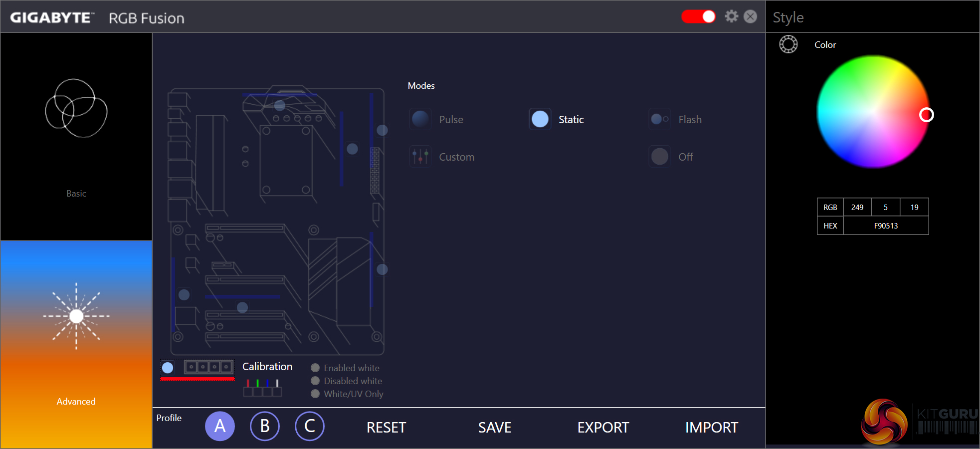The image size is (980, 449).
Task: Open the settings gear in the title bar
Action: click(x=731, y=16)
